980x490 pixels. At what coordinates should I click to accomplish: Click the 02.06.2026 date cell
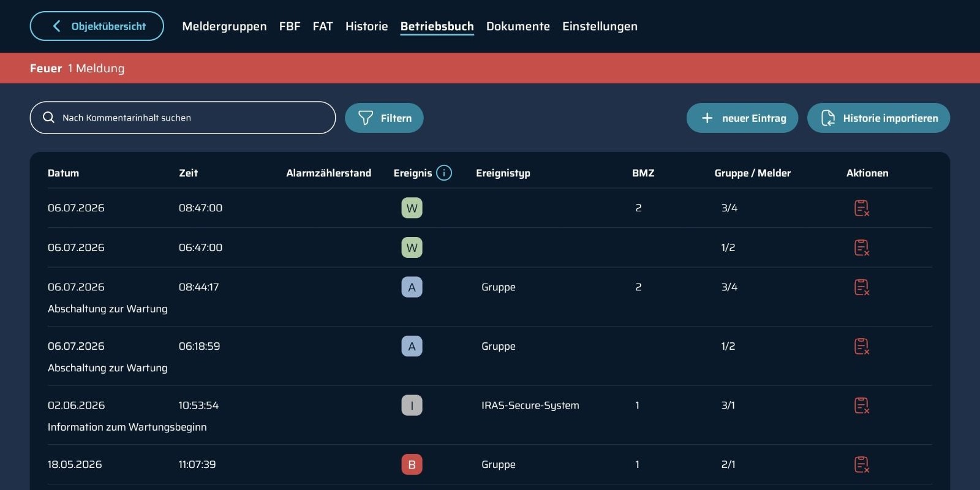tap(76, 405)
